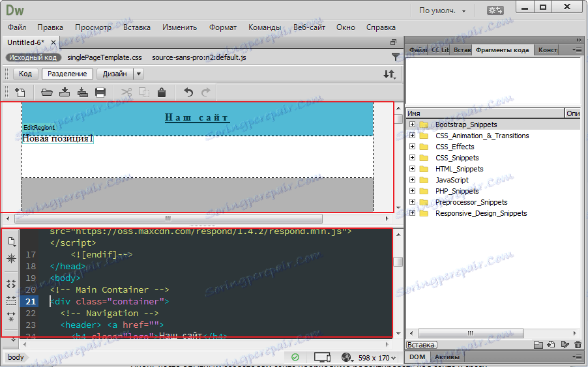Switch to the Активы tab
This screenshot has height=367, width=588.
tap(447, 357)
